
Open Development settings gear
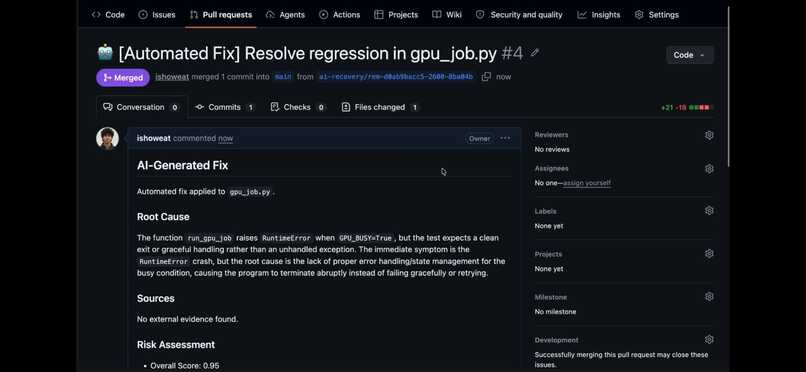coord(709,339)
